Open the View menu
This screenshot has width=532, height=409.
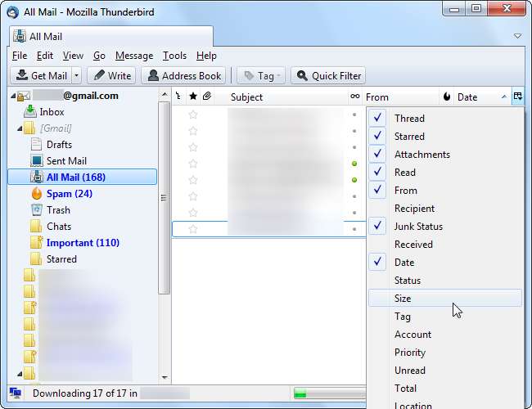coord(73,56)
